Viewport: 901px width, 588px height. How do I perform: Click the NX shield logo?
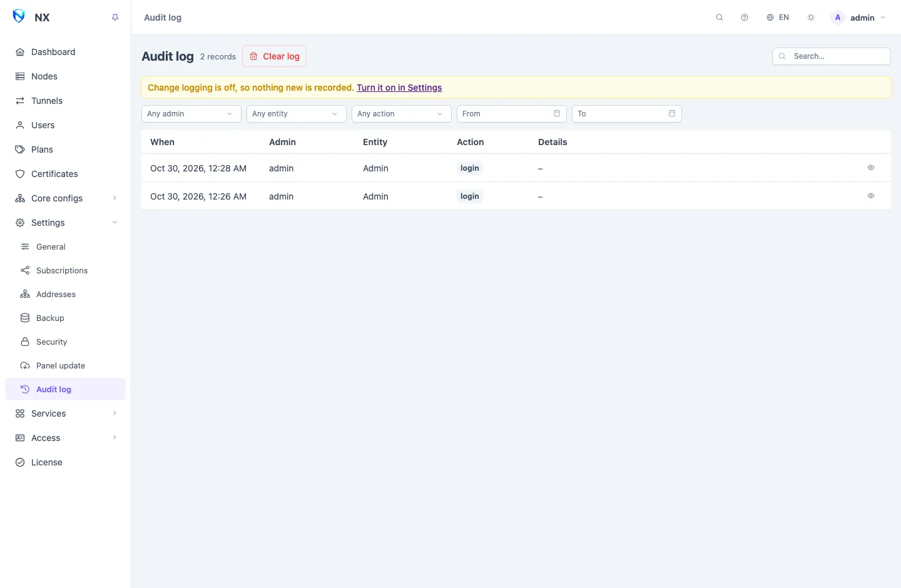[19, 17]
